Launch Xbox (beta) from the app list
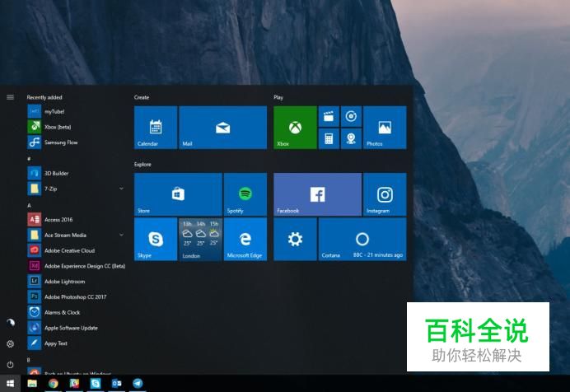 click(x=77, y=127)
